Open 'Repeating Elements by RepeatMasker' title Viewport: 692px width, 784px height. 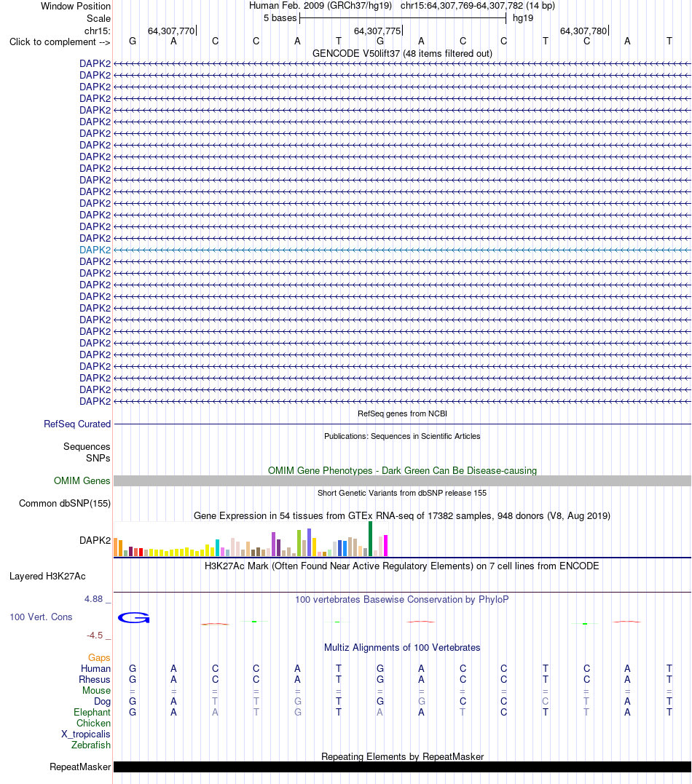click(x=402, y=756)
